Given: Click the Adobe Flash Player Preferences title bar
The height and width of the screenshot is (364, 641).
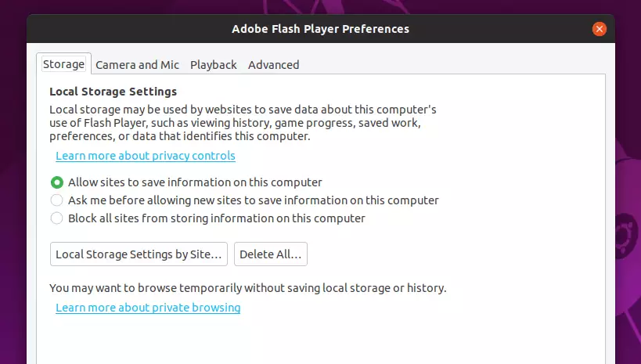Looking at the screenshot, I should coord(321,29).
